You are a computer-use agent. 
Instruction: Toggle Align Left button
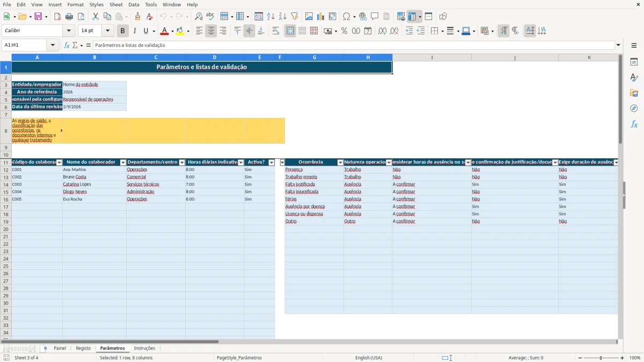[199, 31]
